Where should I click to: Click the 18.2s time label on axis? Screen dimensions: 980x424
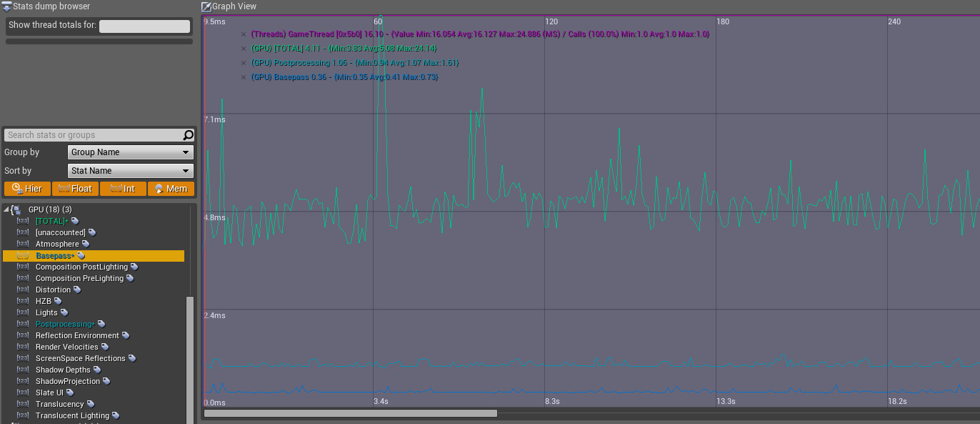[897, 401]
